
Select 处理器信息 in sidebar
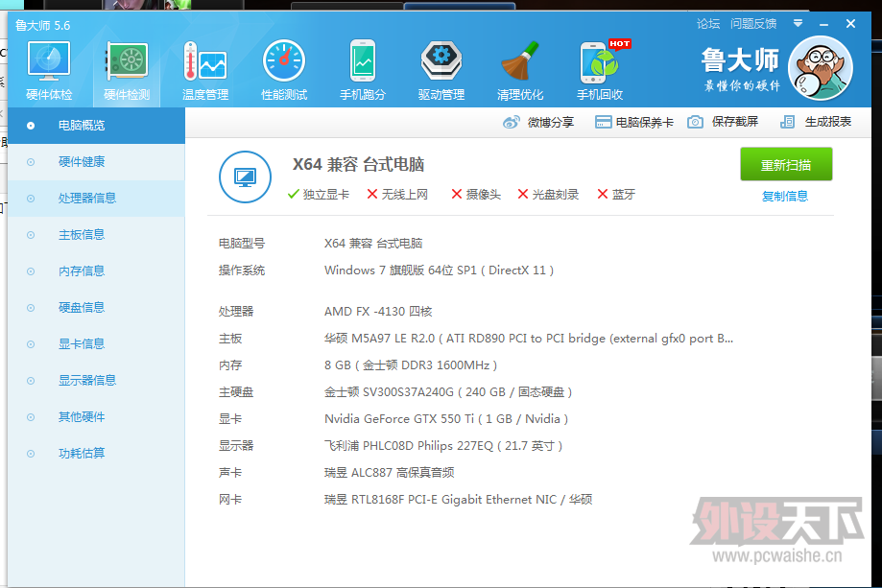point(96,199)
